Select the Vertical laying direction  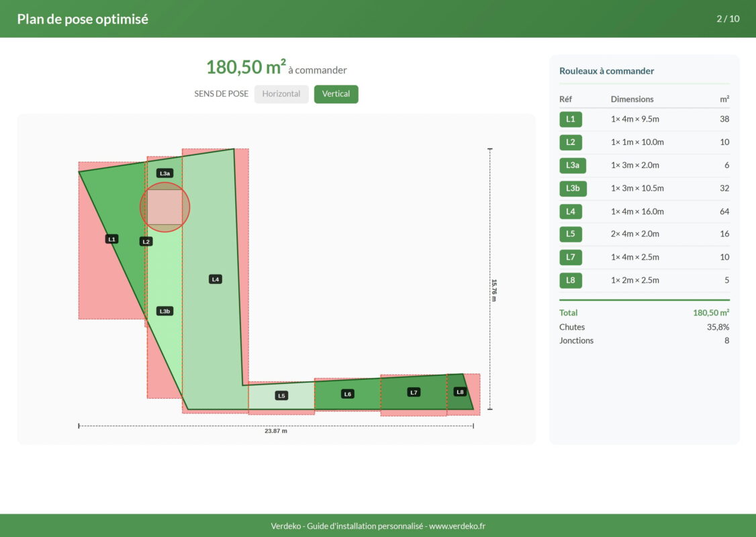click(x=336, y=94)
